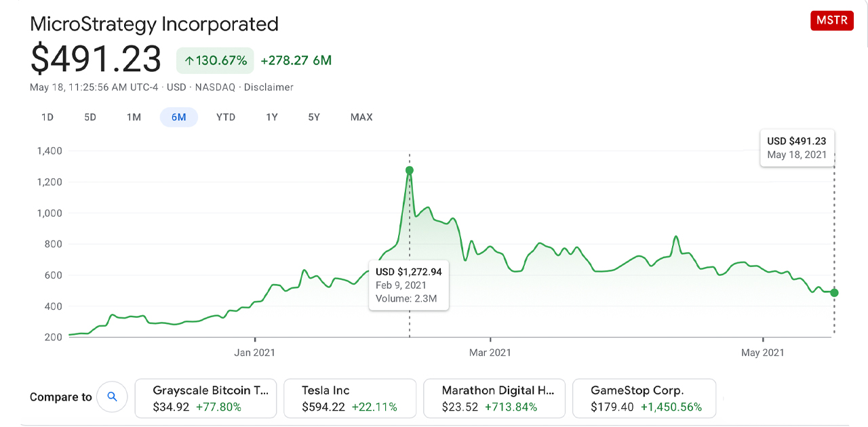
Task: Select the highlighted 6M range tab
Action: pyautogui.click(x=179, y=117)
